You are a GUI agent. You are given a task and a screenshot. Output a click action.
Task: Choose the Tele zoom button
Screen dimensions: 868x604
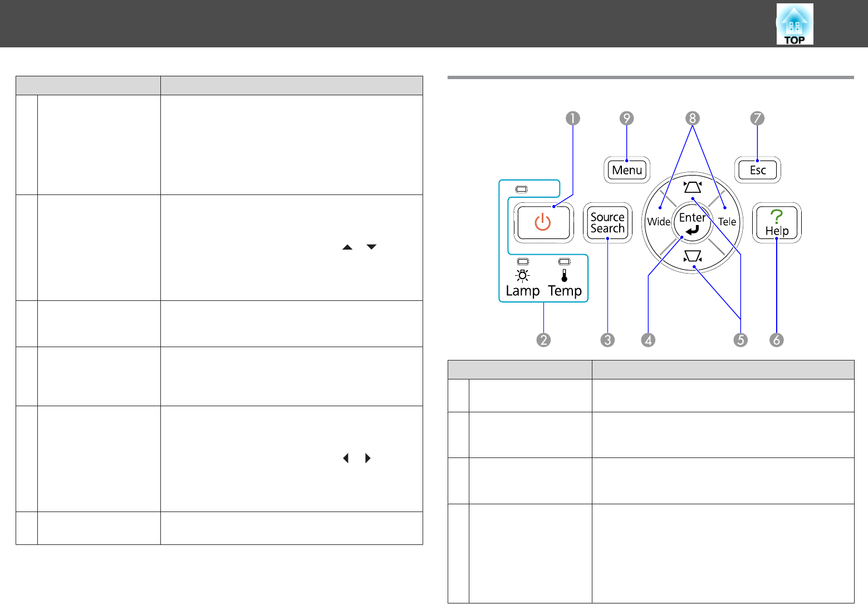pos(727,222)
